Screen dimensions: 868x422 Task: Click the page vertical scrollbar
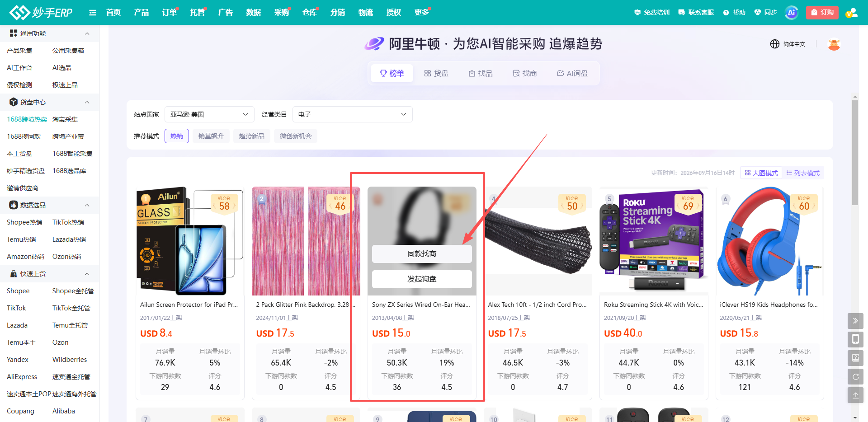855,153
